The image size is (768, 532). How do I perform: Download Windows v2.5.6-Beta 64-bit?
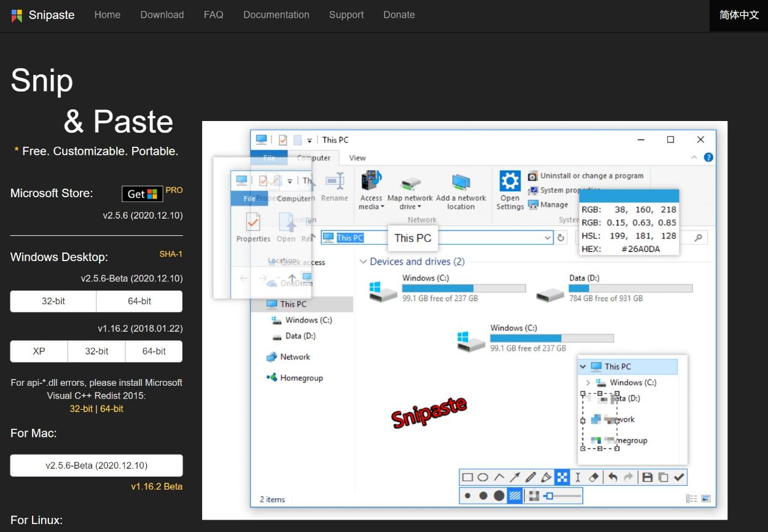click(139, 301)
